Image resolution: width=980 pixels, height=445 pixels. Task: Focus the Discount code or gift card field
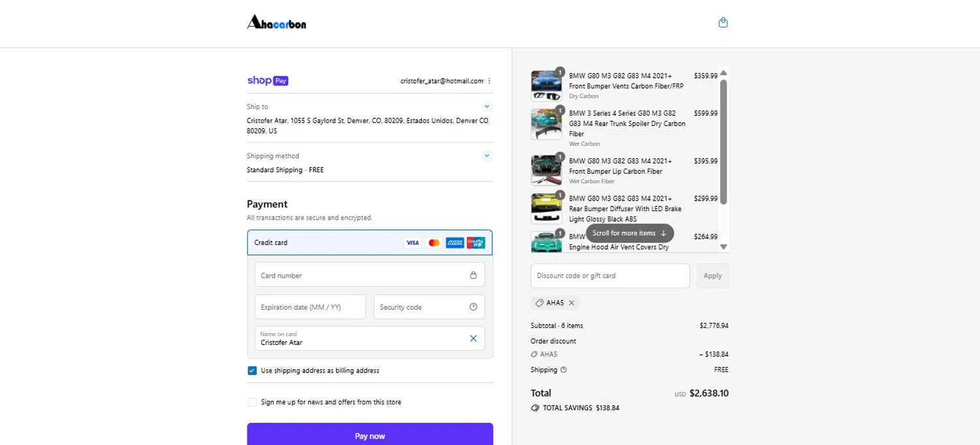point(610,276)
